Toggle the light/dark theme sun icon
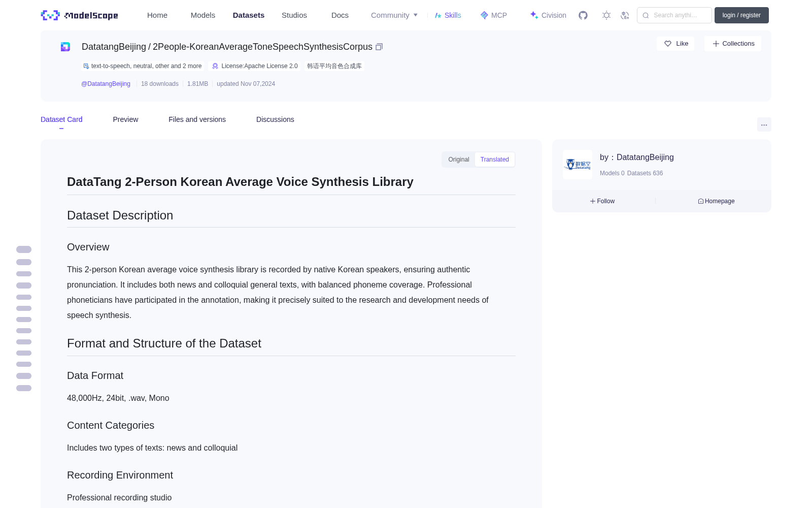812x508 pixels. [606, 15]
